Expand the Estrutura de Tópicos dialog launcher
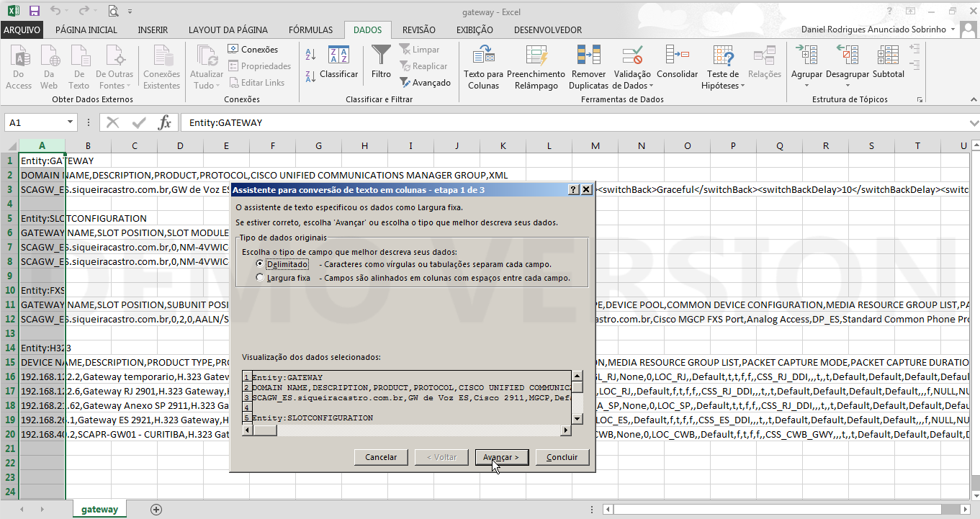Viewport: 980px width, 519px height. (920, 100)
